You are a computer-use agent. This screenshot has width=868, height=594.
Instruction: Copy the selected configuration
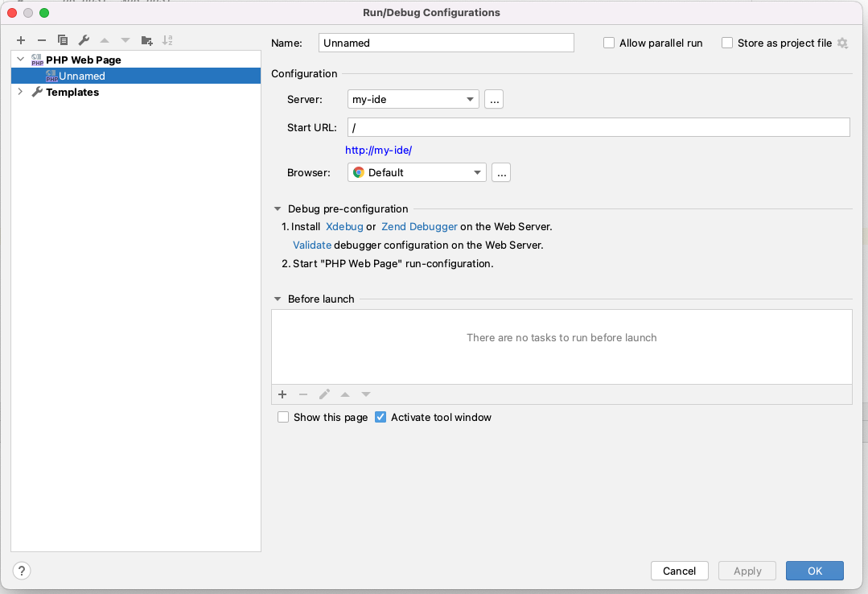pyautogui.click(x=63, y=40)
